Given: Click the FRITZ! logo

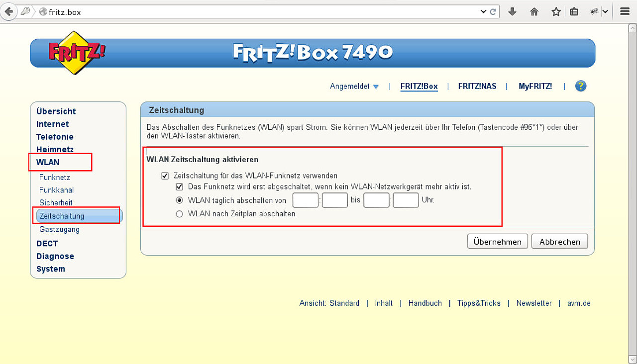Looking at the screenshot, I should coord(77,52).
